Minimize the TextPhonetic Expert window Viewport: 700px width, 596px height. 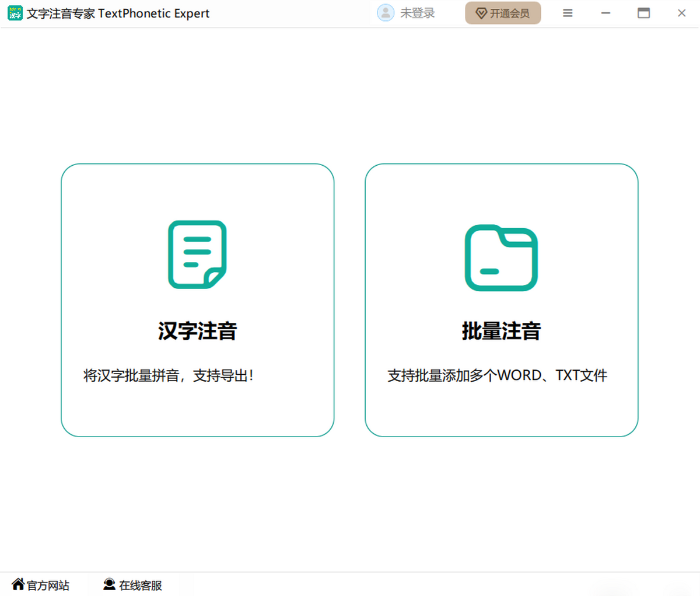click(605, 13)
